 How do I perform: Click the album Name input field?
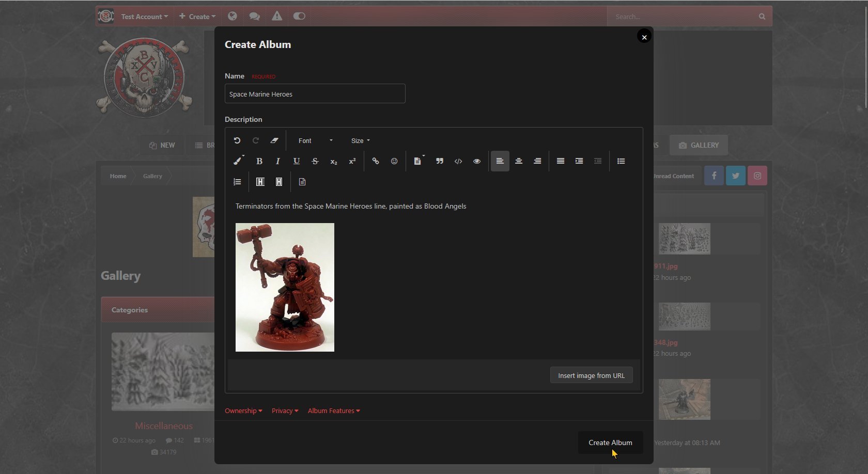point(315,94)
